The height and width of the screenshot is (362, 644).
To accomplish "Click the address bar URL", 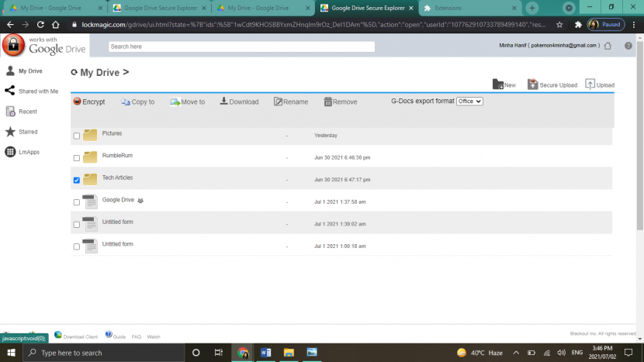I will pyautogui.click(x=313, y=25).
